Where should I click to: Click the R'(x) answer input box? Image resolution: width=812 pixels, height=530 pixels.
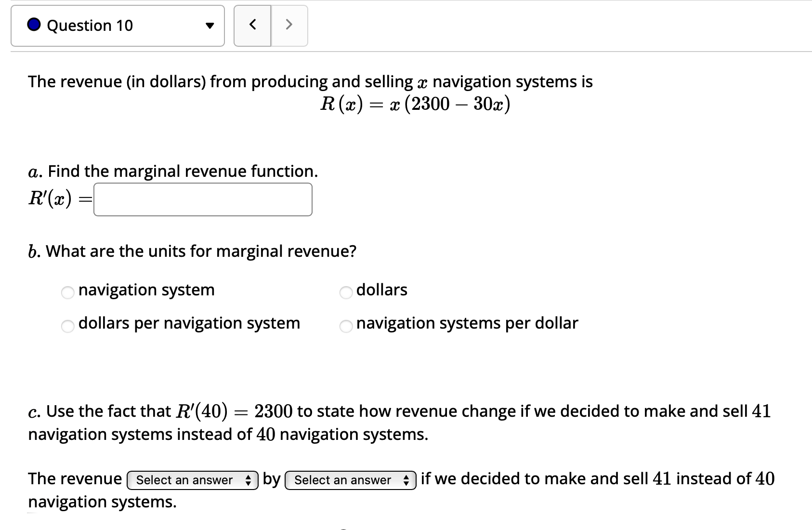[202, 199]
